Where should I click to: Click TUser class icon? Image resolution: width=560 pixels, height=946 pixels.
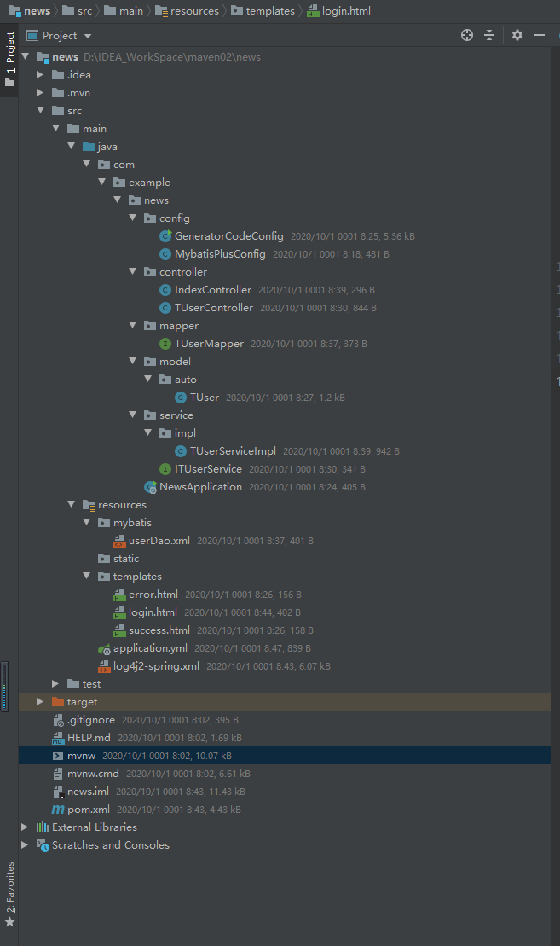click(x=180, y=397)
